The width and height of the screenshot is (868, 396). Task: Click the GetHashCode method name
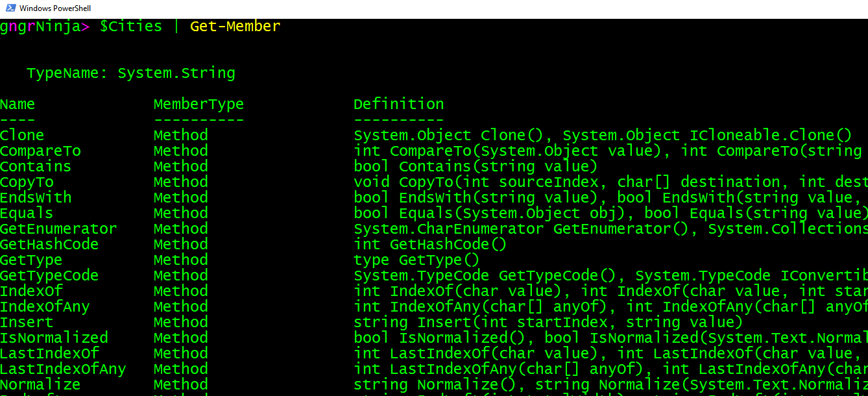click(x=49, y=245)
